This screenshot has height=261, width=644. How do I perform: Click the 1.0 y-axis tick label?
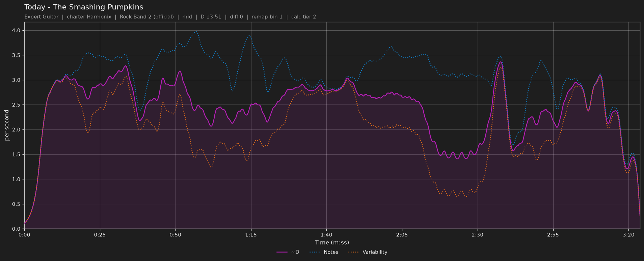click(17, 179)
